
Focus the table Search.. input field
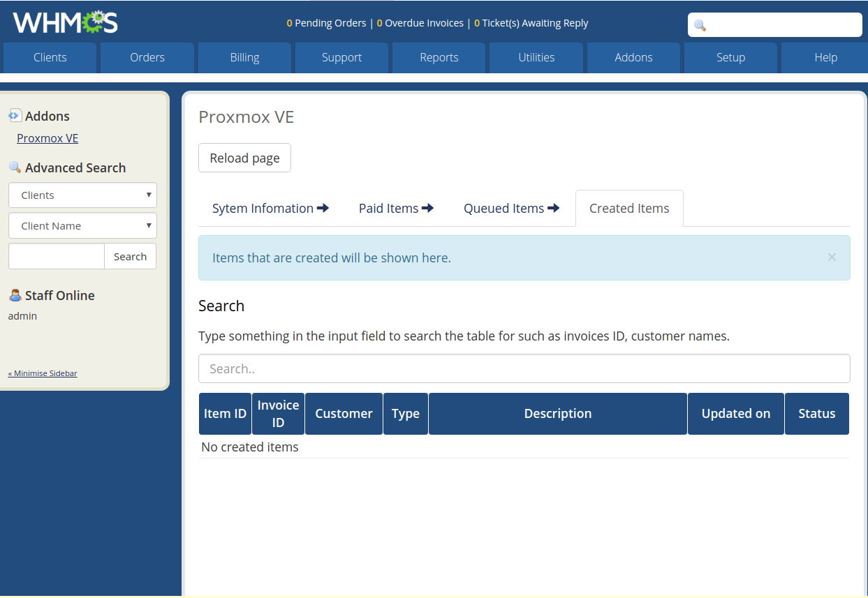tap(524, 368)
